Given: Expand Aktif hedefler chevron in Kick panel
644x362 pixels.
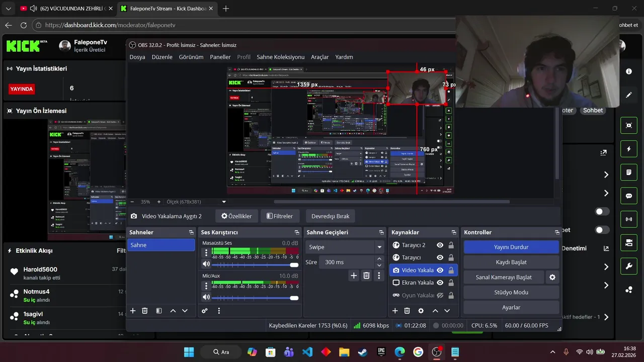Looking at the screenshot, I should pyautogui.click(x=606, y=317).
